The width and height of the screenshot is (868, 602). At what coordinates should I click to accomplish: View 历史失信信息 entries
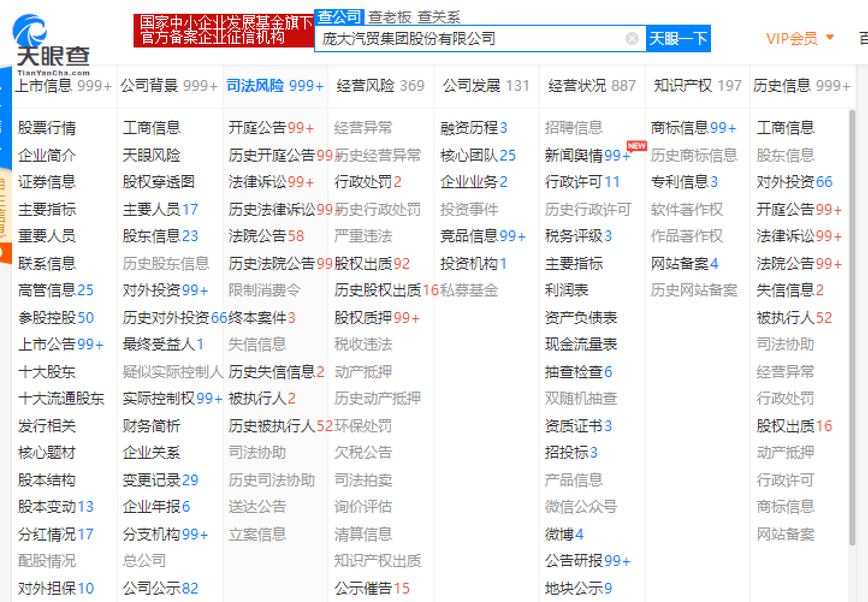tap(277, 372)
